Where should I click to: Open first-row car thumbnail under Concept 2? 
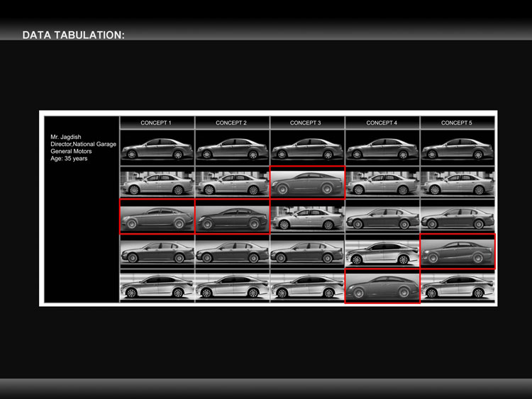(x=233, y=148)
